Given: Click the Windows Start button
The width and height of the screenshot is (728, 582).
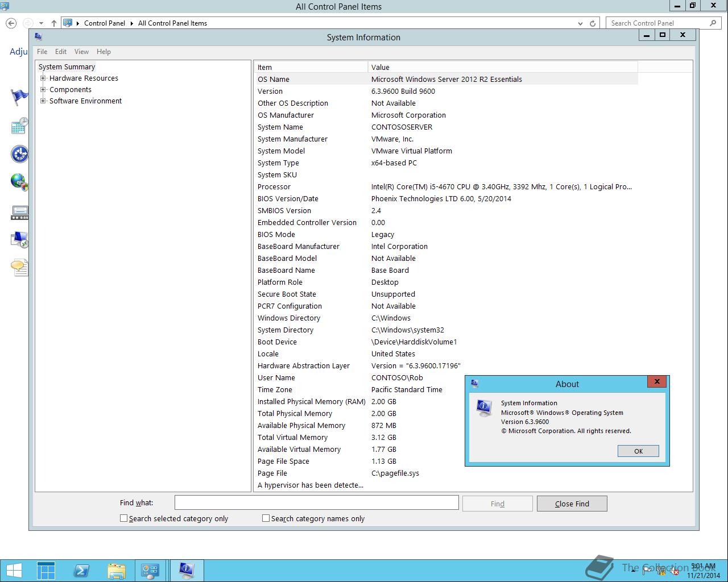Looking at the screenshot, I should click(14, 571).
